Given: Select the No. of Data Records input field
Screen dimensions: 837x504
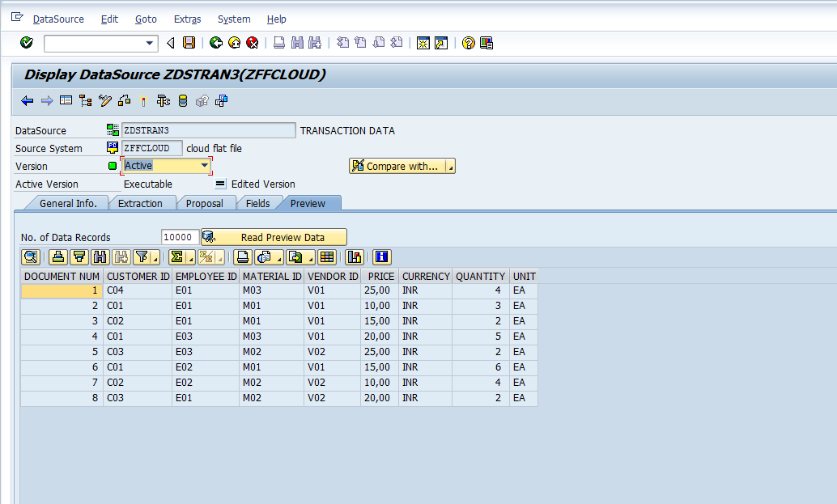Looking at the screenshot, I should click(180, 236).
